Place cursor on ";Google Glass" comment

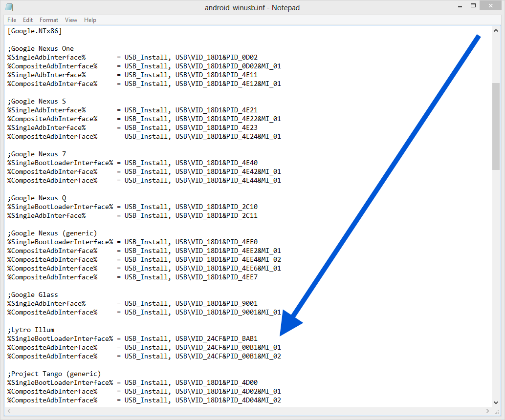(33, 295)
